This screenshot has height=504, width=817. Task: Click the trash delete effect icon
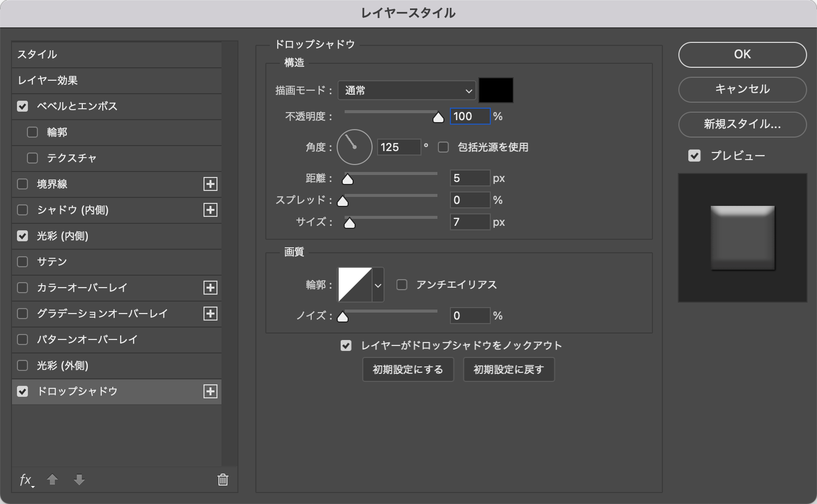(223, 480)
